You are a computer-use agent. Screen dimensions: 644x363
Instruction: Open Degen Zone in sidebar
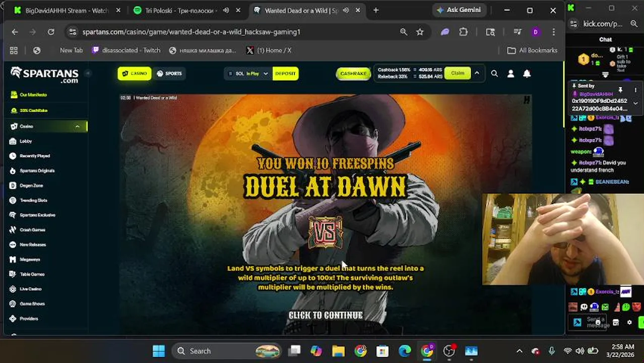pyautogui.click(x=31, y=186)
